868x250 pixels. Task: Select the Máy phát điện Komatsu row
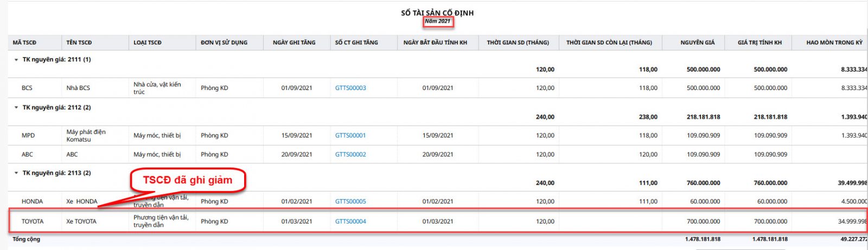[86, 136]
